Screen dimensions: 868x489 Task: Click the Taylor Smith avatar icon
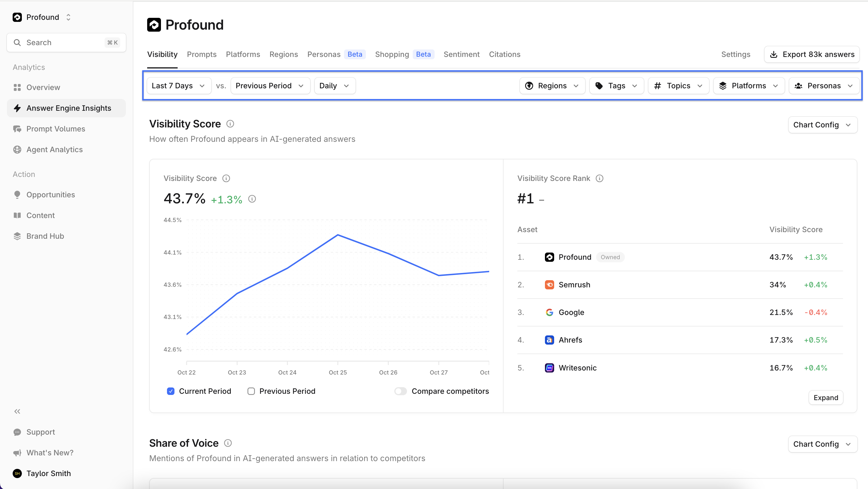[x=17, y=473]
